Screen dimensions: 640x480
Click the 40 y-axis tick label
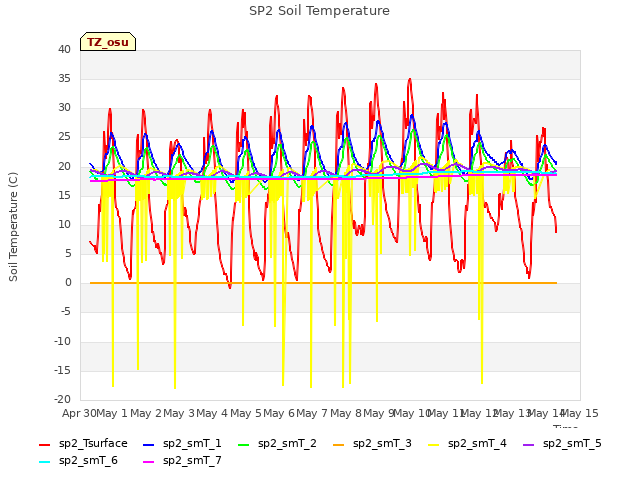(x=64, y=49)
